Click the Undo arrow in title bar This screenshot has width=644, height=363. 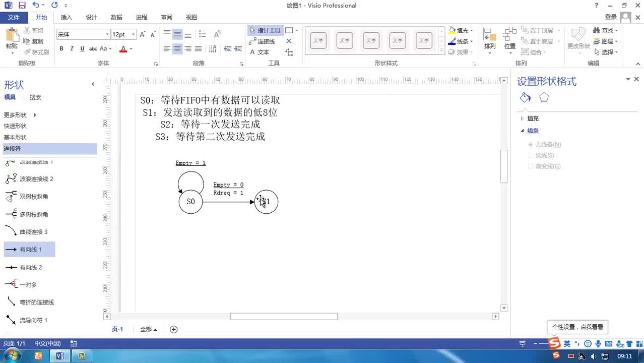point(35,5)
